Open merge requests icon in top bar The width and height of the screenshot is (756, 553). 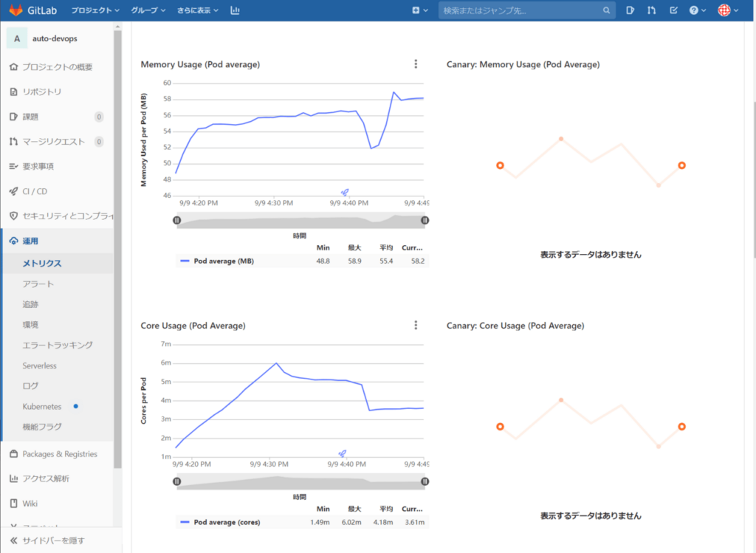pyautogui.click(x=651, y=10)
